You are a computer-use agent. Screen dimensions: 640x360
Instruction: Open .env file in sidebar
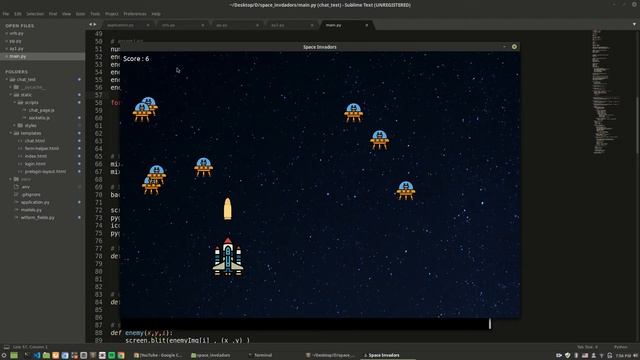(26, 187)
